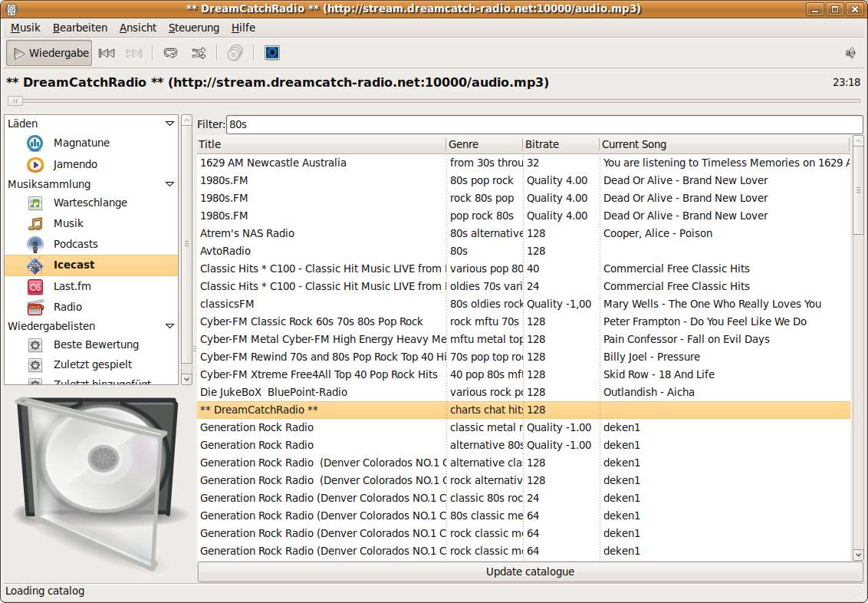Open the Steuerung menu
Viewport: 868px width, 603px height.
pos(194,28)
